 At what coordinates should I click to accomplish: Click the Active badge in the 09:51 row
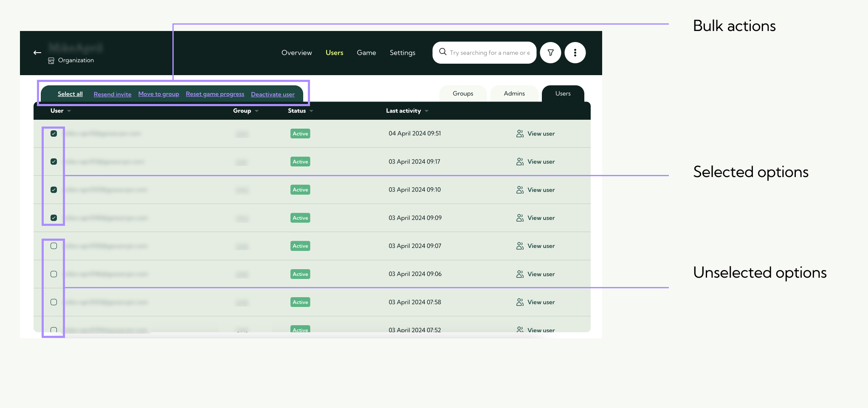tap(300, 134)
